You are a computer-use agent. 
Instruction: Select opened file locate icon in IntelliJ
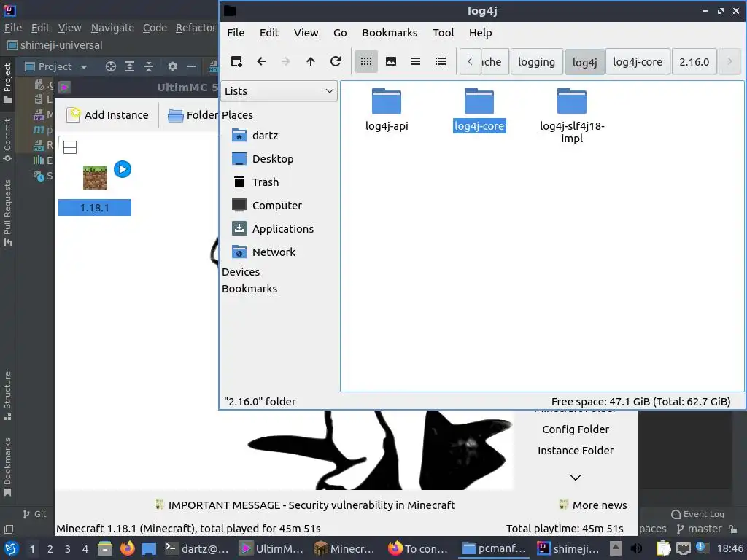(x=111, y=66)
